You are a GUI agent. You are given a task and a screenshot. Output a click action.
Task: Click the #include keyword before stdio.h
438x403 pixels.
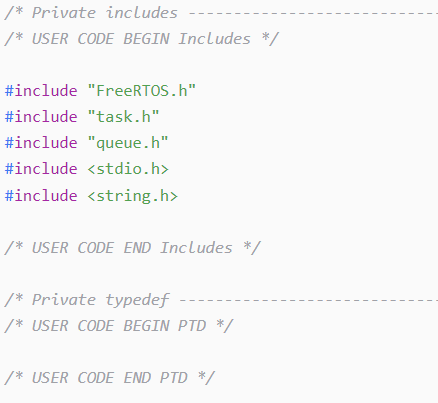click(x=41, y=169)
